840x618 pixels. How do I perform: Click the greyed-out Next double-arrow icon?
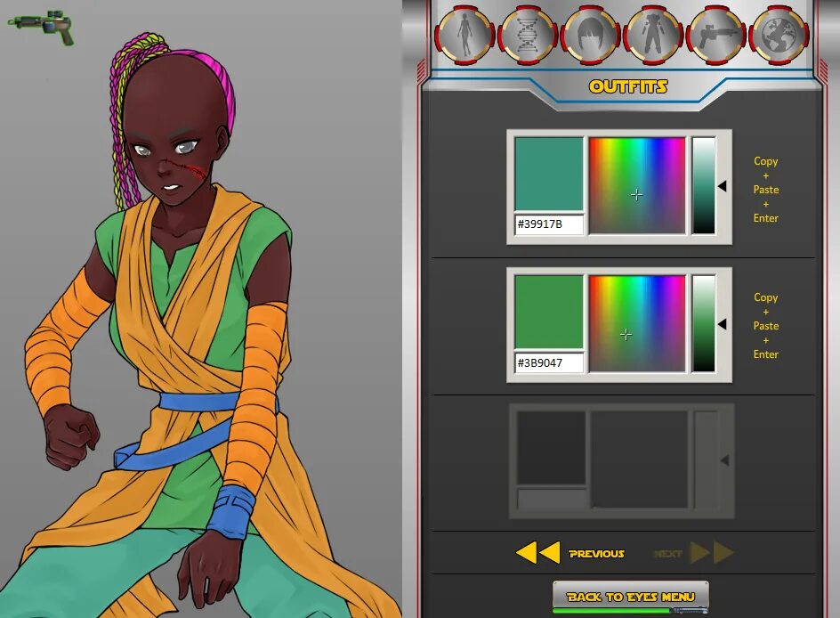click(712, 553)
